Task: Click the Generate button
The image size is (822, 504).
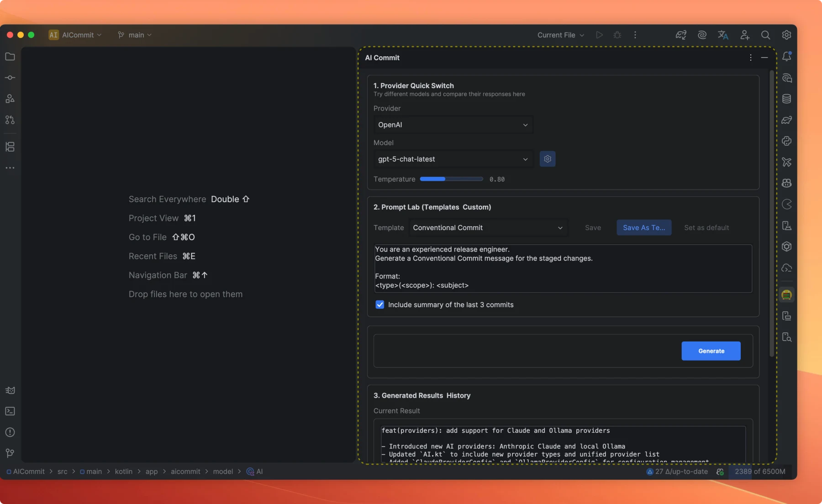Action: click(x=711, y=351)
